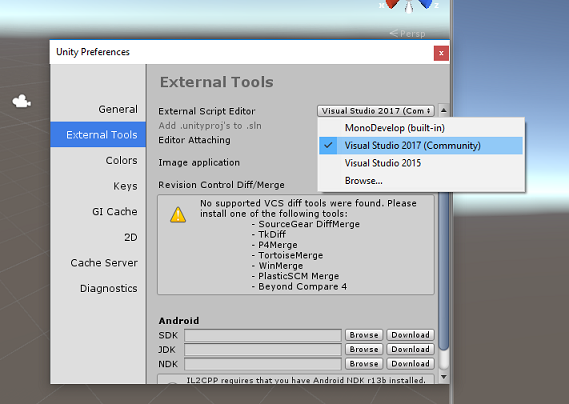Choose Browse... in the editor dropdown
The height and width of the screenshot is (404, 569).
pos(421,180)
